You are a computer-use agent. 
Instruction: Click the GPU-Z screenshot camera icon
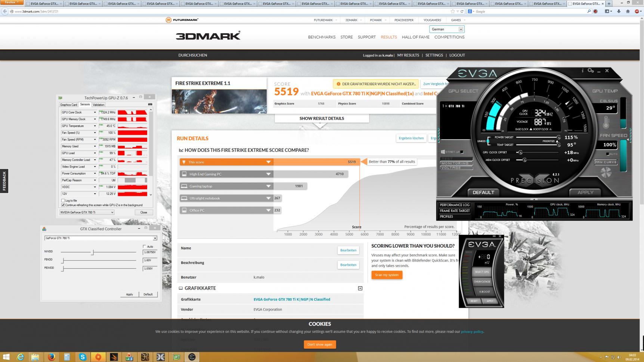point(150,104)
